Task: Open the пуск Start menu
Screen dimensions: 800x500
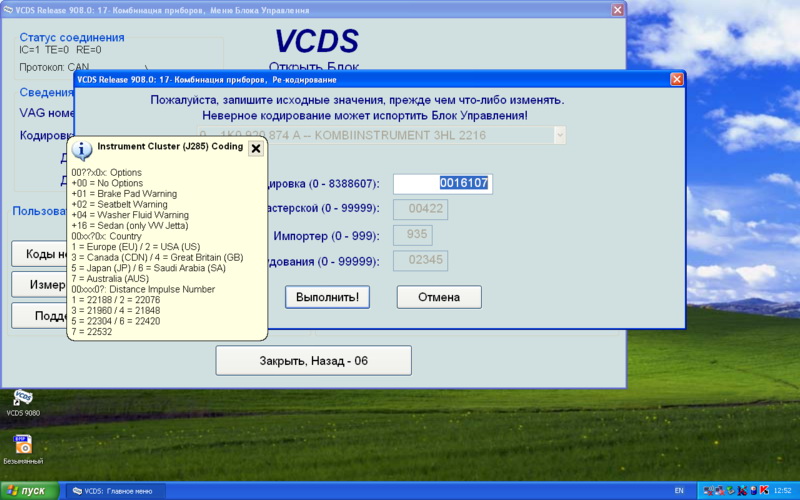Action: click(x=30, y=491)
